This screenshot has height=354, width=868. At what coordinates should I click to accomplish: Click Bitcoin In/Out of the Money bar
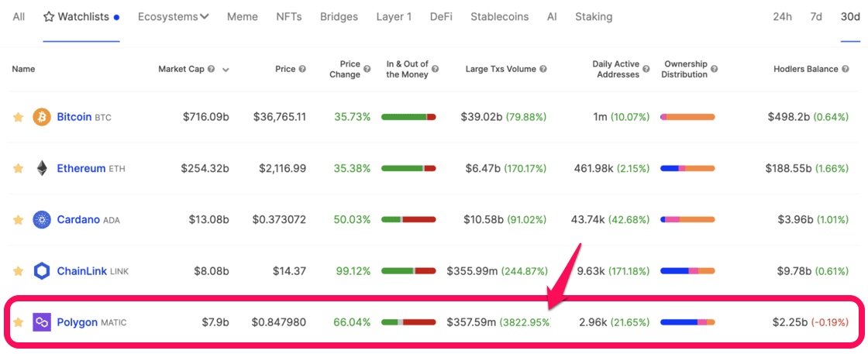(x=408, y=117)
